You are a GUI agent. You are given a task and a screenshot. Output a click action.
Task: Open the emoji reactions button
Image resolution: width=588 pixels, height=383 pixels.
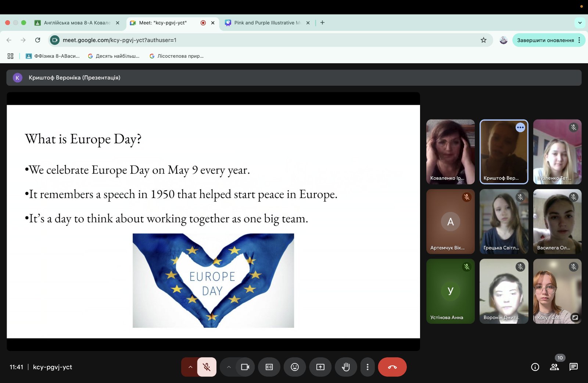(295, 367)
